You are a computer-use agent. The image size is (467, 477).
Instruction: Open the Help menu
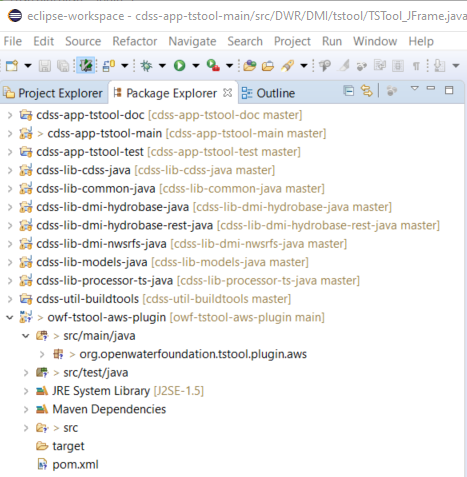click(x=421, y=41)
